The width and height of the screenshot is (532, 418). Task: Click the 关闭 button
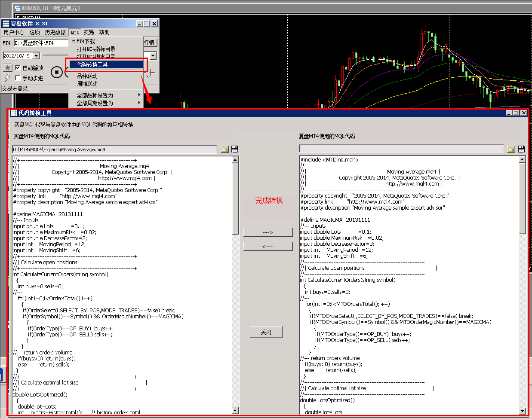point(266,332)
